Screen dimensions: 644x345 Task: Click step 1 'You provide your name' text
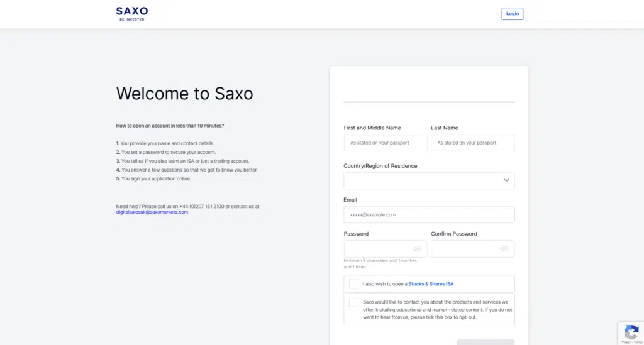coord(165,143)
